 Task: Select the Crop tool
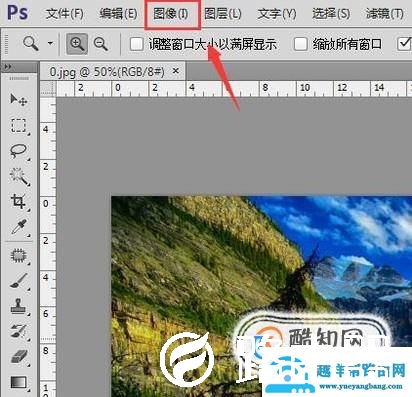[x=18, y=202]
